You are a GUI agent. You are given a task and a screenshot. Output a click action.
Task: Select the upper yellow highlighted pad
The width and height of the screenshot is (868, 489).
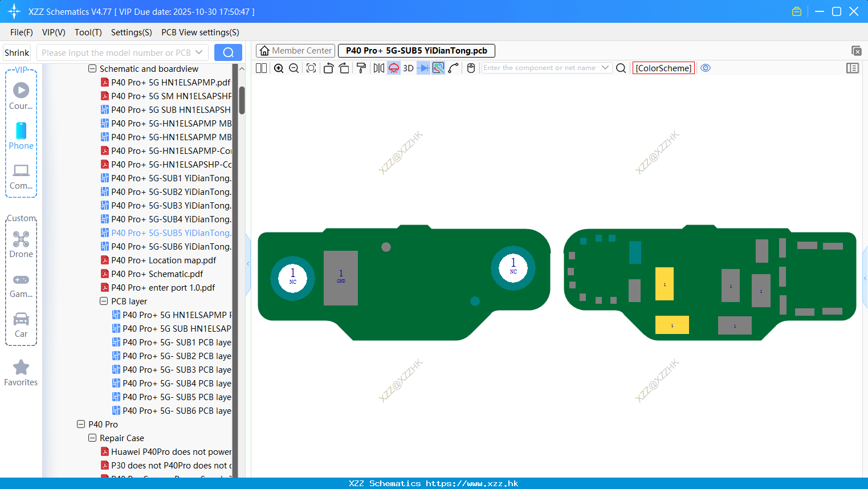[665, 284]
